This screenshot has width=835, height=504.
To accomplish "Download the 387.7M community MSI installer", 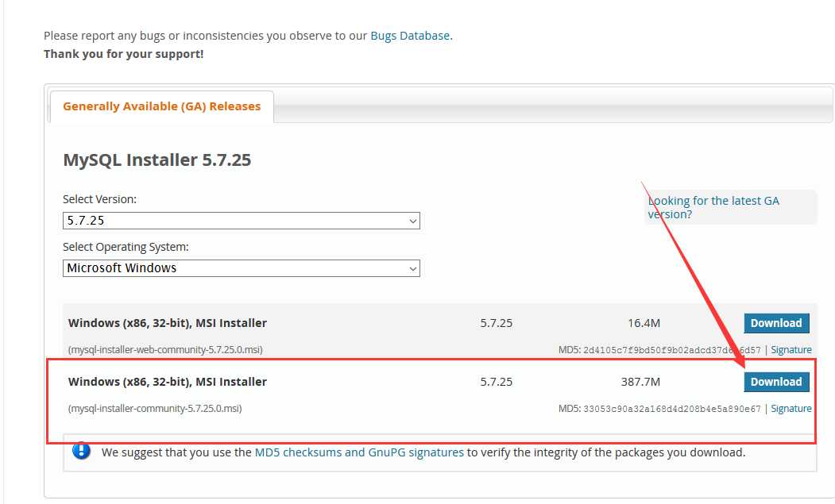I will pos(776,382).
